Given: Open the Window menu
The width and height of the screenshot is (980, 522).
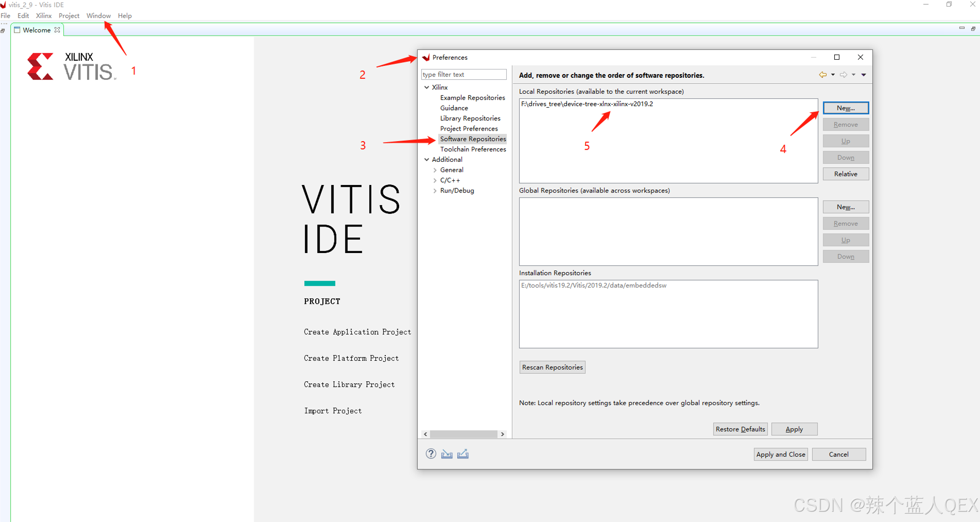Looking at the screenshot, I should pos(98,15).
